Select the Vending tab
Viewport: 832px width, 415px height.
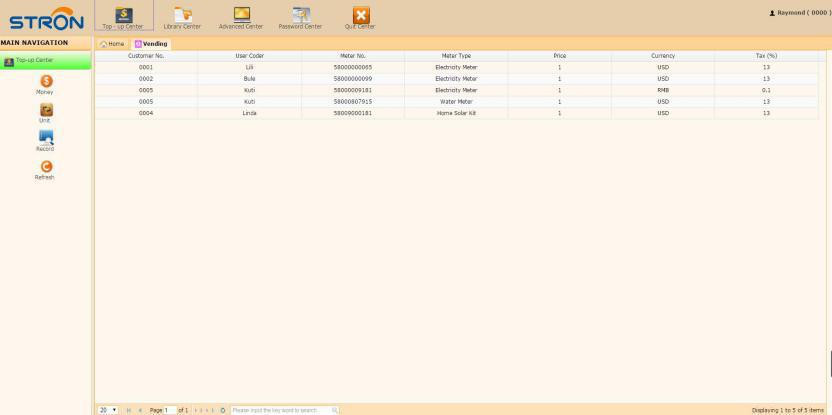click(x=153, y=44)
